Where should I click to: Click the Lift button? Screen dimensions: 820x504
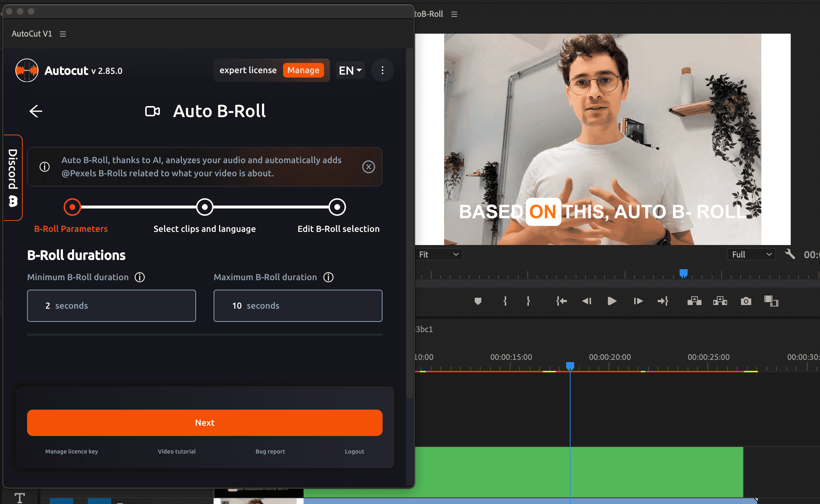click(x=694, y=301)
